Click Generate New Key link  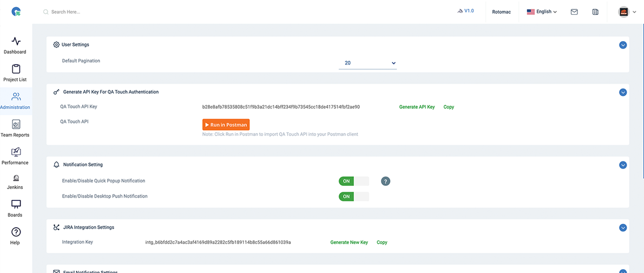(x=349, y=243)
